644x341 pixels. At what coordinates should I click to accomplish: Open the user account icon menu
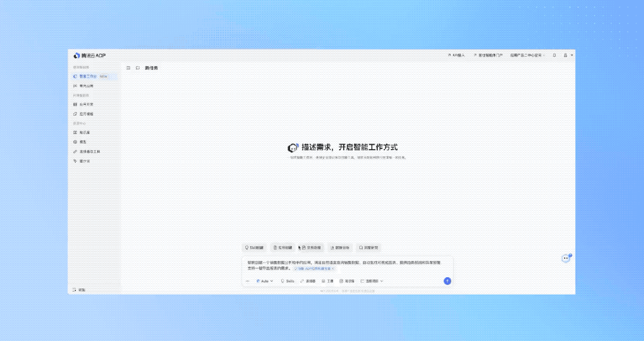566,55
